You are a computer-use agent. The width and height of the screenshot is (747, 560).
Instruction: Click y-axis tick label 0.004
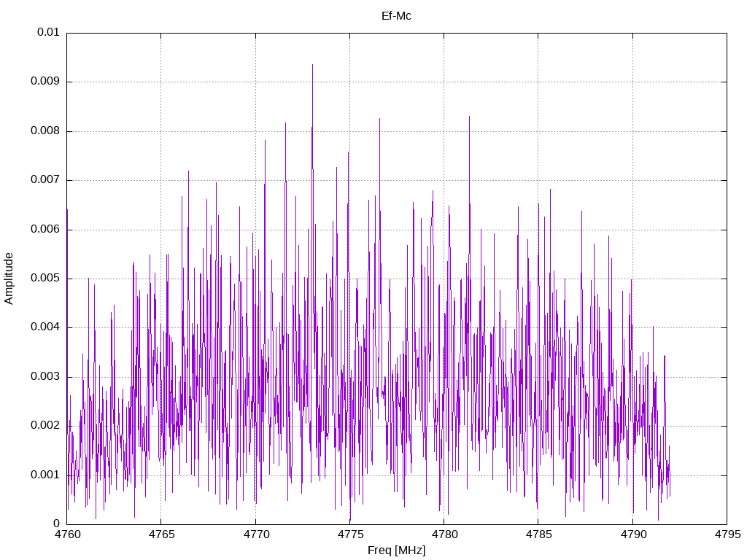pyautogui.click(x=44, y=327)
